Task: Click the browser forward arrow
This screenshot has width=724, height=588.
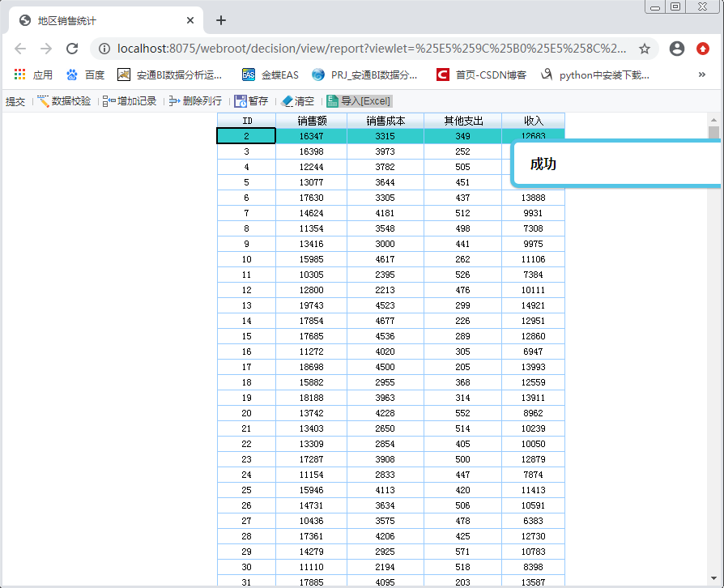Action: click(46, 49)
